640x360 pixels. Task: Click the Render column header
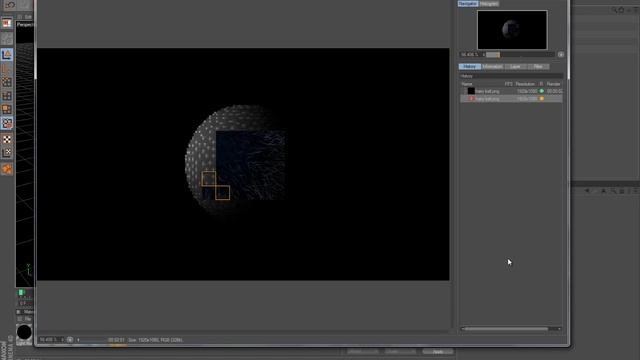[553, 84]
